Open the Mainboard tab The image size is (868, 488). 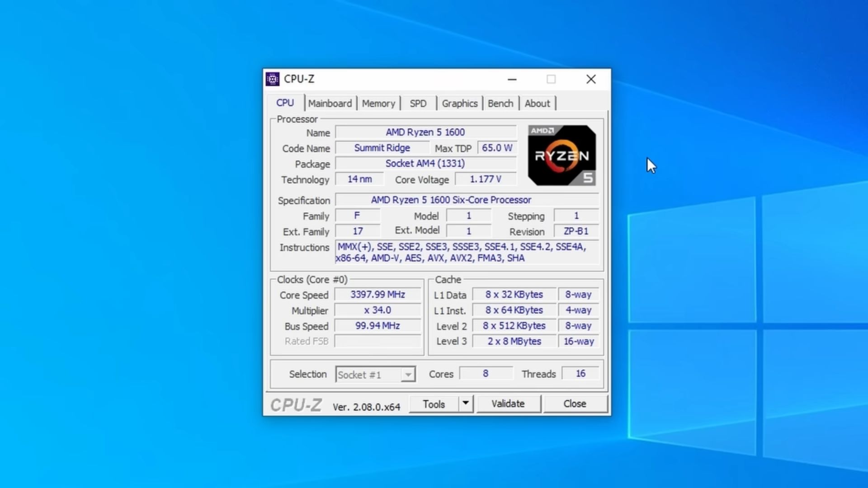(x=330, y=103)
